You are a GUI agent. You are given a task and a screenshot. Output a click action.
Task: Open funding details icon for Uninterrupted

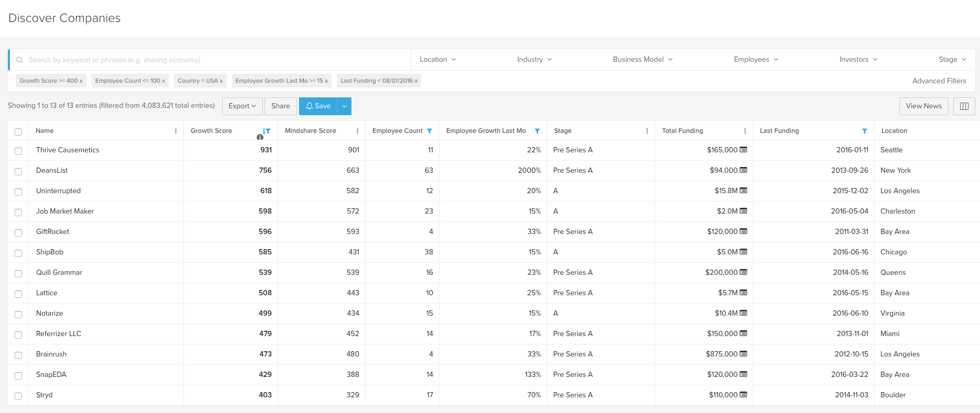click(743, 191)
